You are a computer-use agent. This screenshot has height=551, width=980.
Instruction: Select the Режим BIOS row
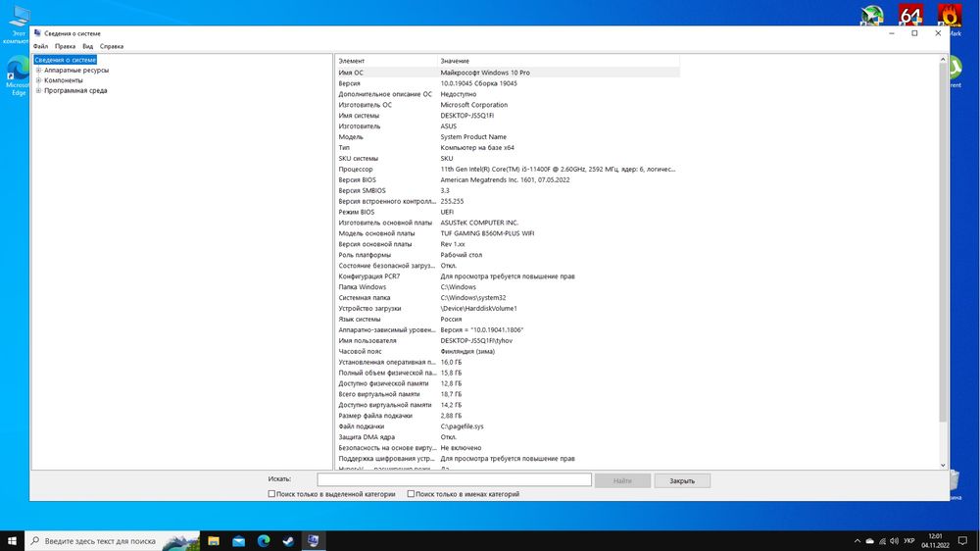click(507, 212)
